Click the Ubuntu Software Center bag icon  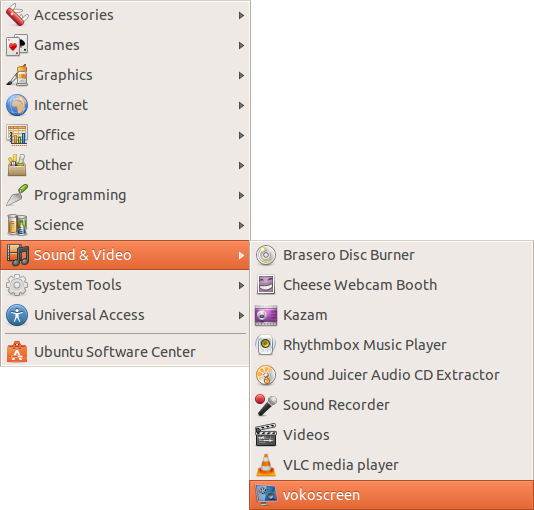click(x=17, y=352)
